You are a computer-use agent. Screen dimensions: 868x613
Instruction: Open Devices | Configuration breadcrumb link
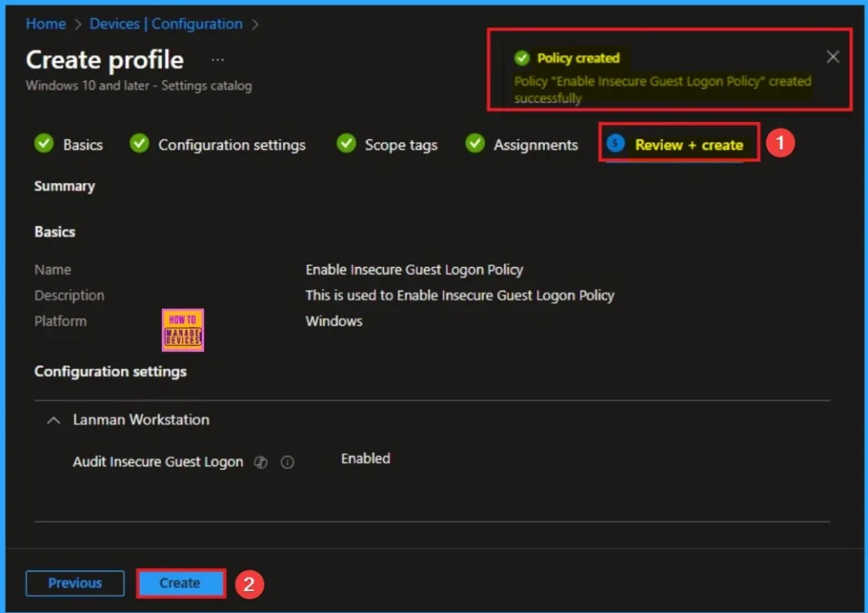[166, 24]
